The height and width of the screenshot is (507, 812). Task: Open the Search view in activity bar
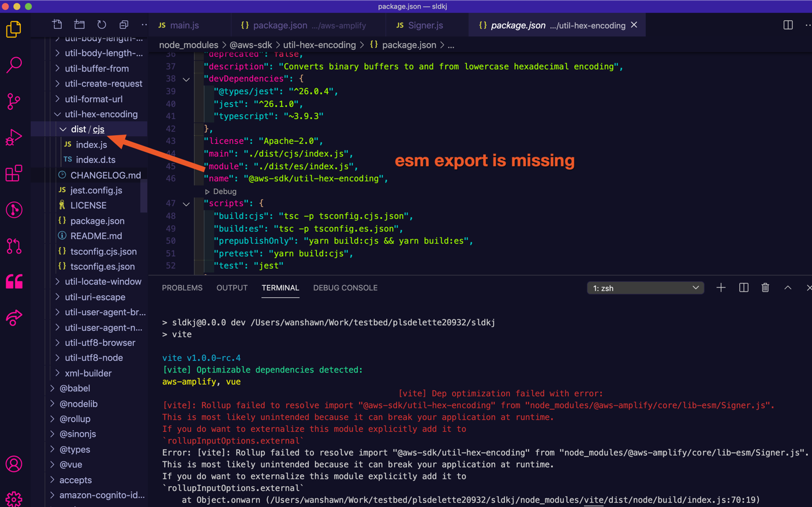[14, 65]
